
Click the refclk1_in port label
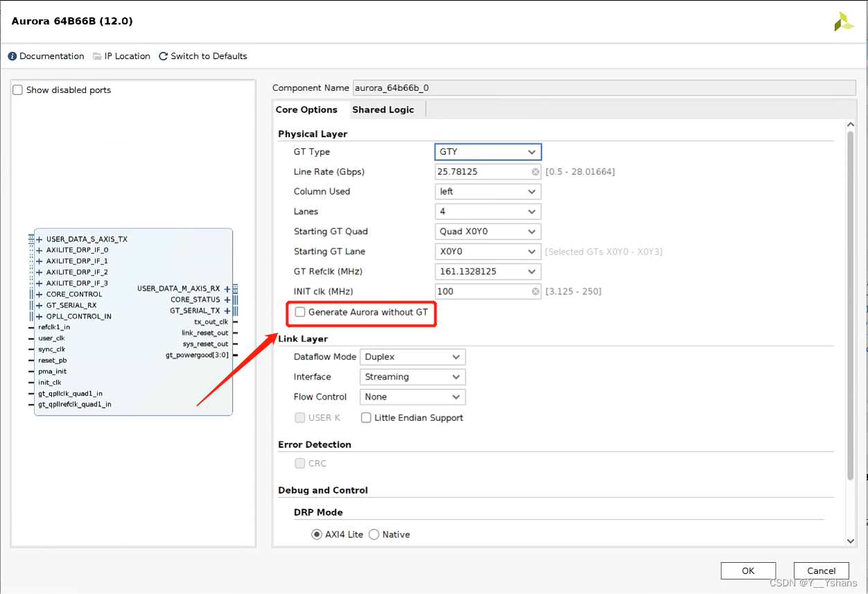click(x=54, y=327)
